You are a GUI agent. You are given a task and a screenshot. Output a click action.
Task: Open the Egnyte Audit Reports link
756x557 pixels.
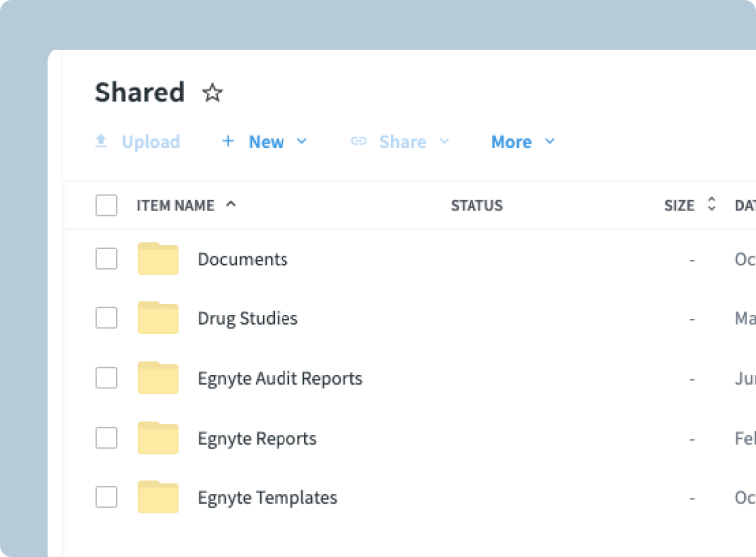point(280,378)
